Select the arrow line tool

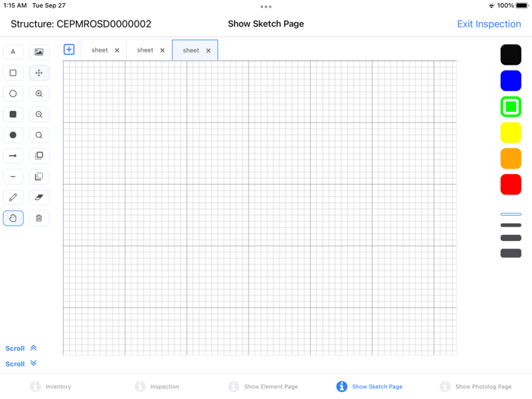[13, 156]
